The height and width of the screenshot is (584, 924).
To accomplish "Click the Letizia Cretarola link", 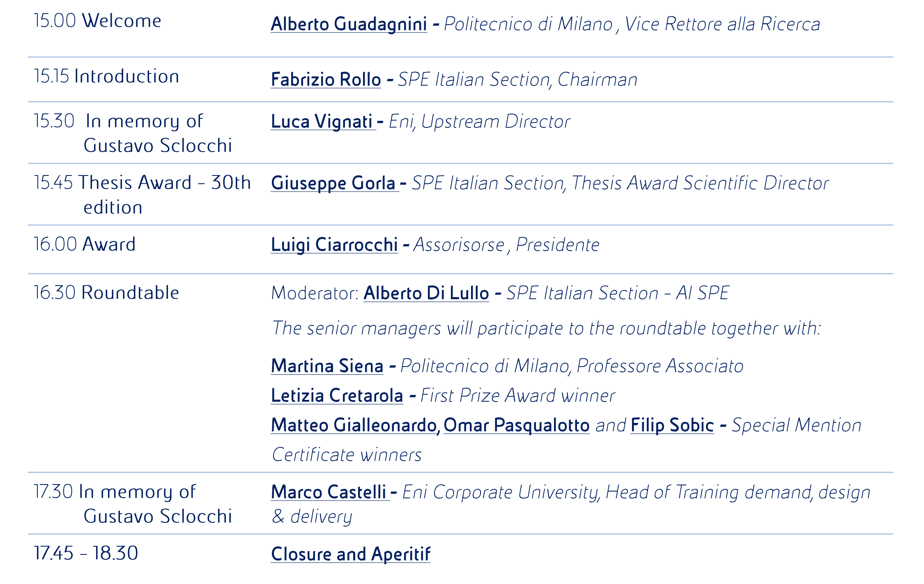I will tap(337, 395).
